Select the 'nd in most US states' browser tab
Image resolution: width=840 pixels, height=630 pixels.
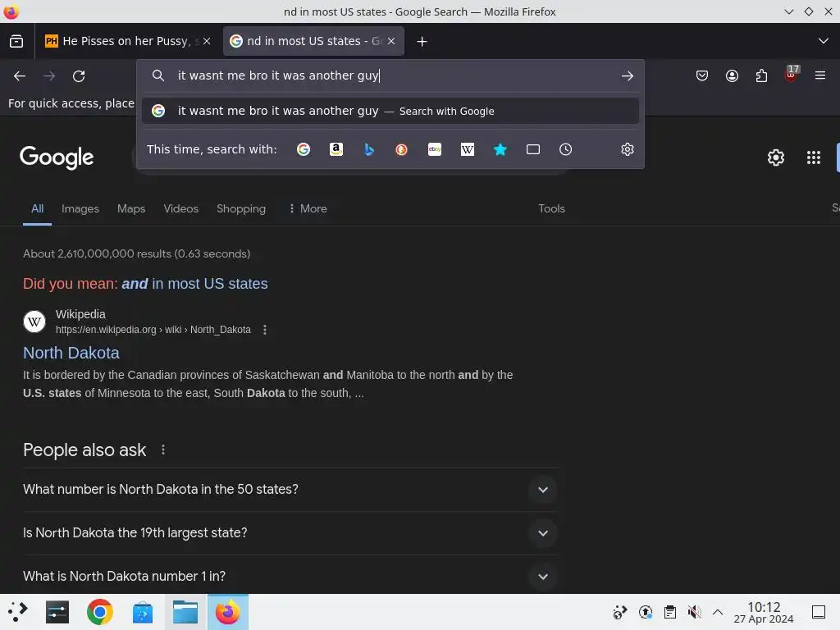click(313, 41)
